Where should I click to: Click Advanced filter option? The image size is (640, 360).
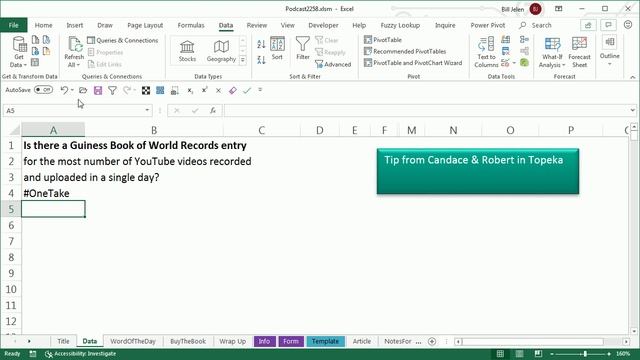coord(333,64)
